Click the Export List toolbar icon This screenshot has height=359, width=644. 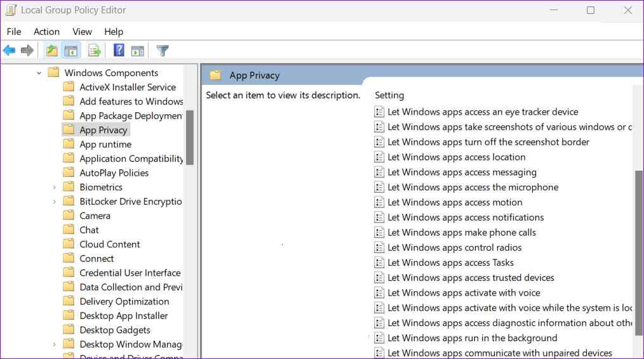pos(95,51)
